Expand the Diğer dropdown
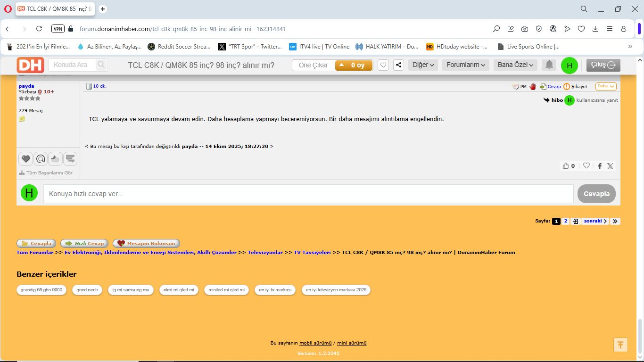Image resolution: width=644 pixels, height=362 pixels. [422, 65]
